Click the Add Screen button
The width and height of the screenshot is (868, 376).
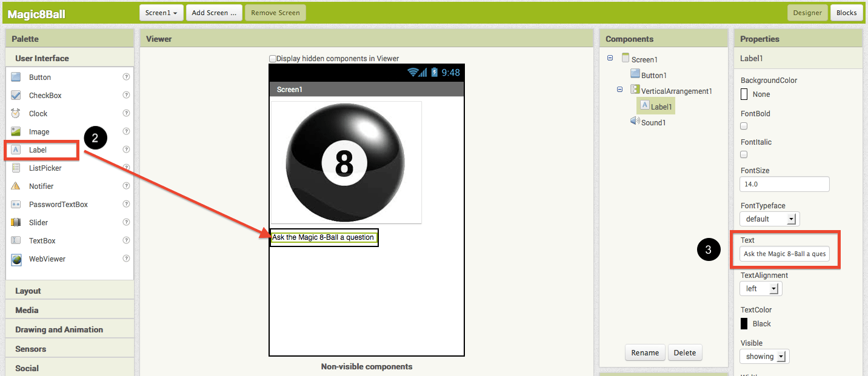[214, 12]
